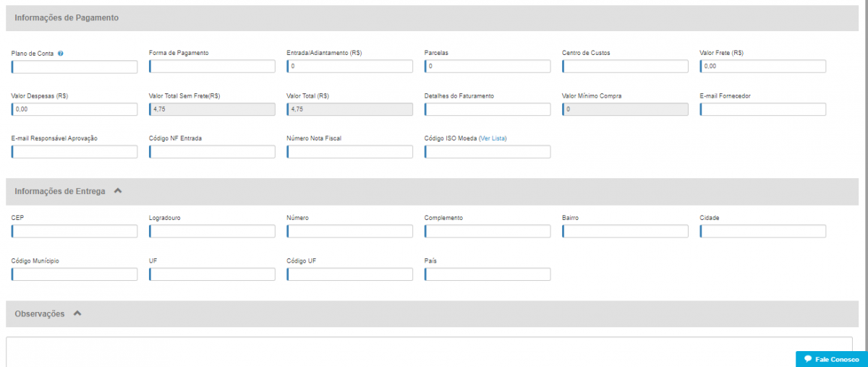868x367 pixels.
Task: Click the help icon beside Plano de Conta
Action: (61, 53)
